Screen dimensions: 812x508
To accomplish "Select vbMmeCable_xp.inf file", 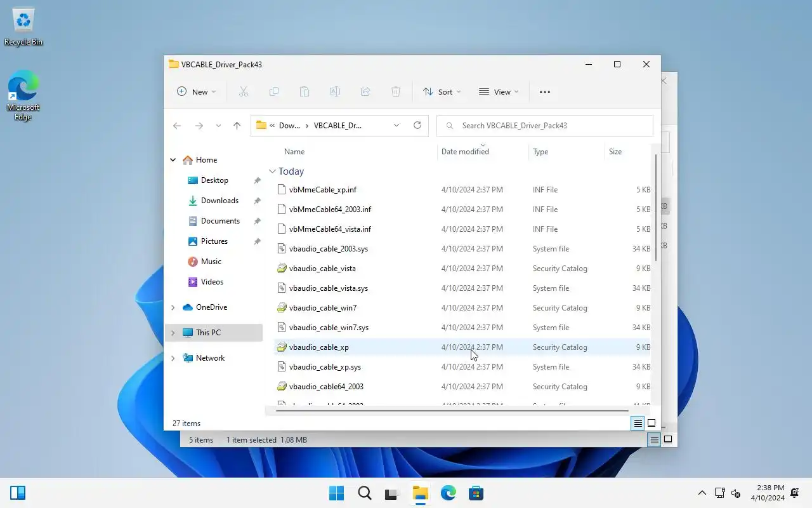I will (x=463, y=190).
